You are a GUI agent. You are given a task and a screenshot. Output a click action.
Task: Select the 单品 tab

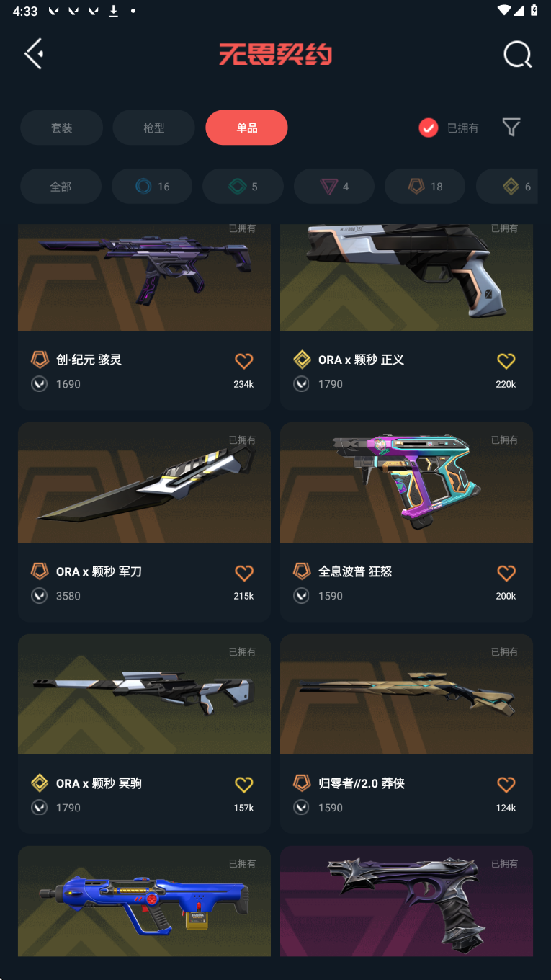[x=246, y=128]
